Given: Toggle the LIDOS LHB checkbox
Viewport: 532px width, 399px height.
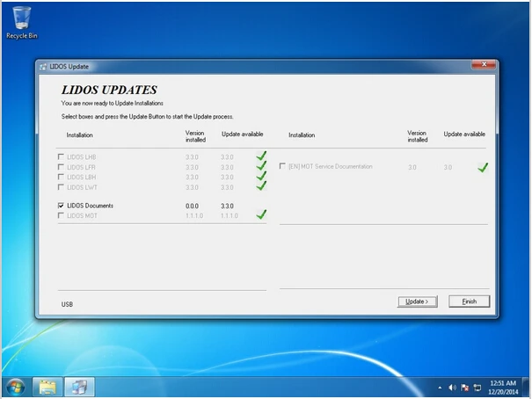Looking at the screenshot, I should pos(61,156).
